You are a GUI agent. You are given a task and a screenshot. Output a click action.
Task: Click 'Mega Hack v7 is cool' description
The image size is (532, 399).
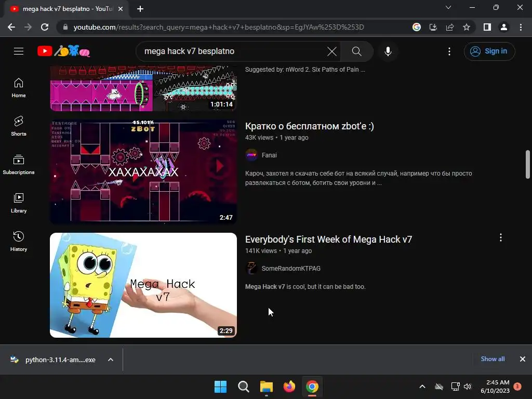coord(305,287)
